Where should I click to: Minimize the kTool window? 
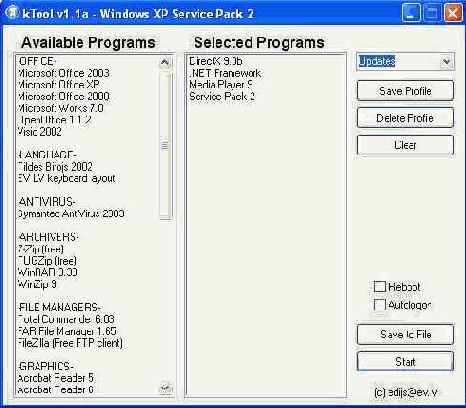point(411,13)
